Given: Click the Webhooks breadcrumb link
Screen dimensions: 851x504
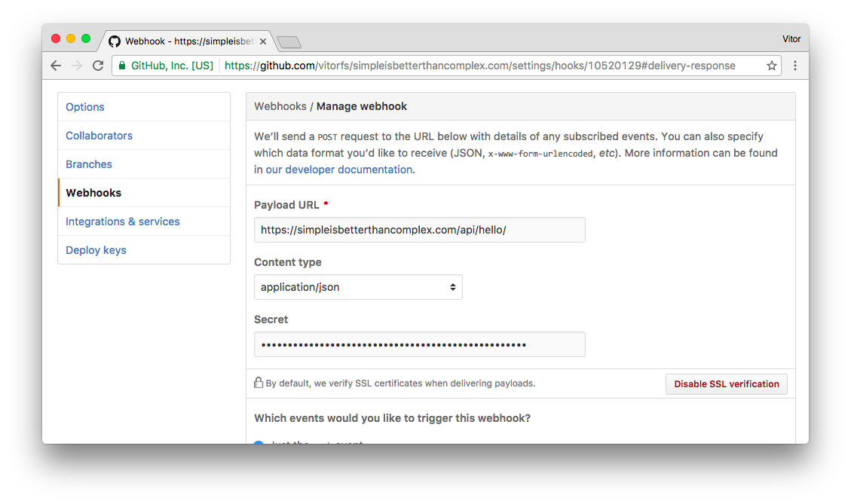Looking at the screenshot, I should (280, 106).
